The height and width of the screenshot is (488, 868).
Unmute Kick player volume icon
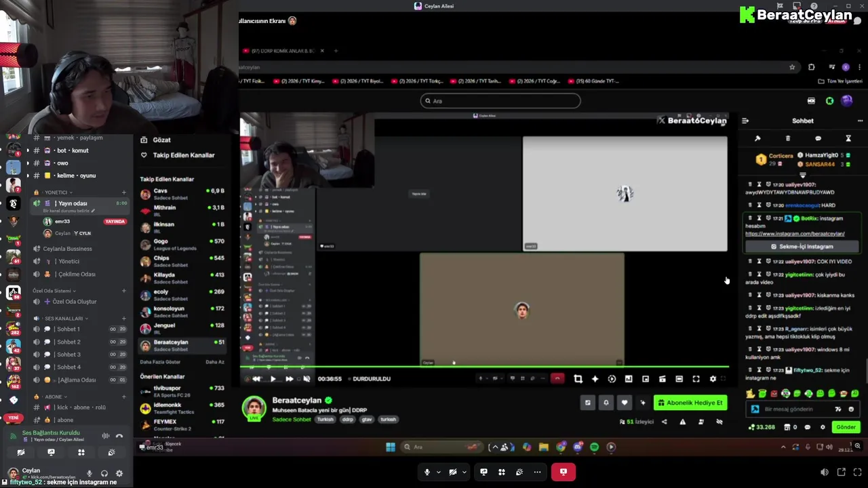point(307,379)
